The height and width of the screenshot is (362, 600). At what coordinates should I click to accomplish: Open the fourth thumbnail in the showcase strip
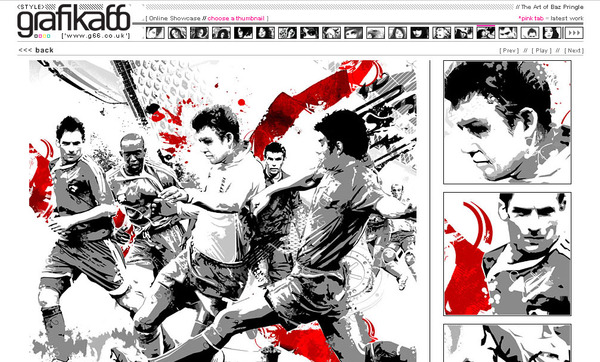(x=221, y=33)
